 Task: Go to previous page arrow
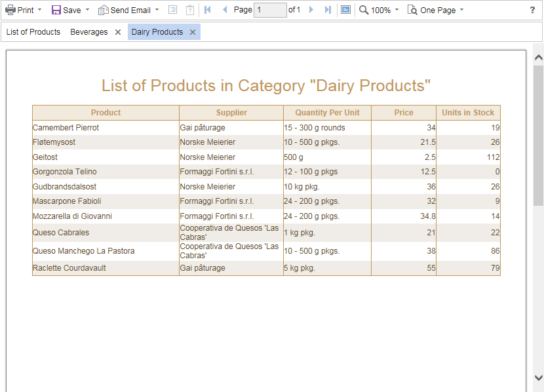pyautogui.click(x=225, y=10)
